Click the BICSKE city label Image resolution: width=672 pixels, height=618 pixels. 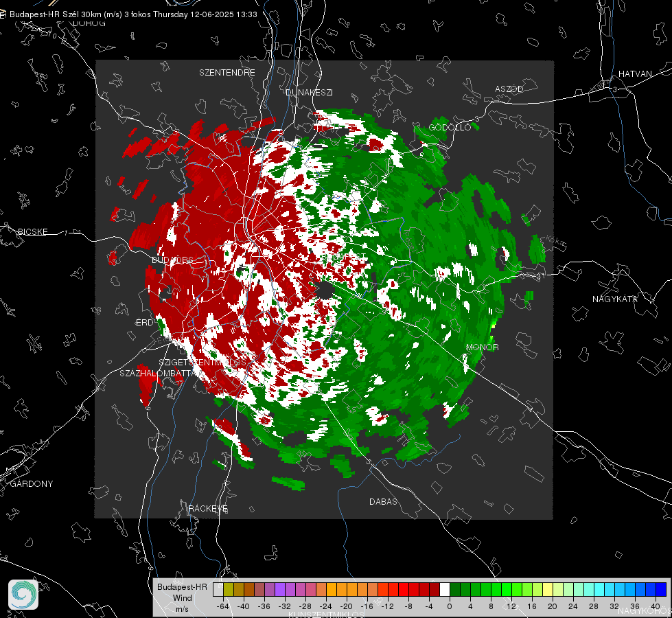point(32,231)
